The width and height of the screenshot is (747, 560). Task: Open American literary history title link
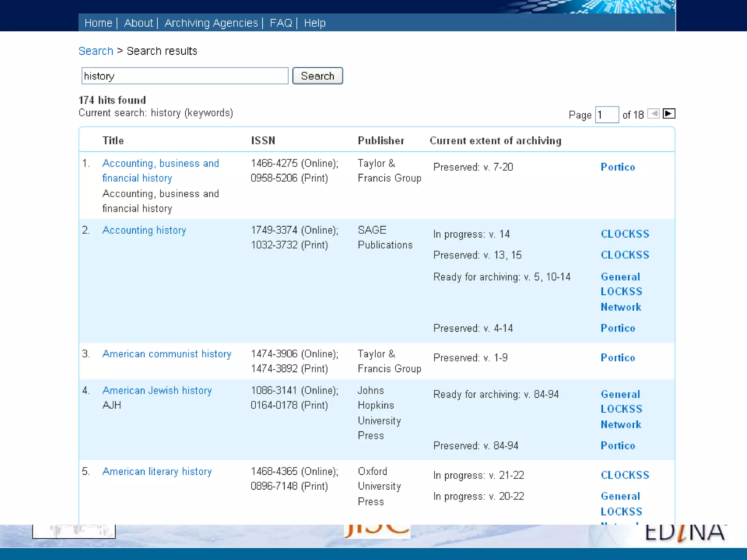[157, 471]
